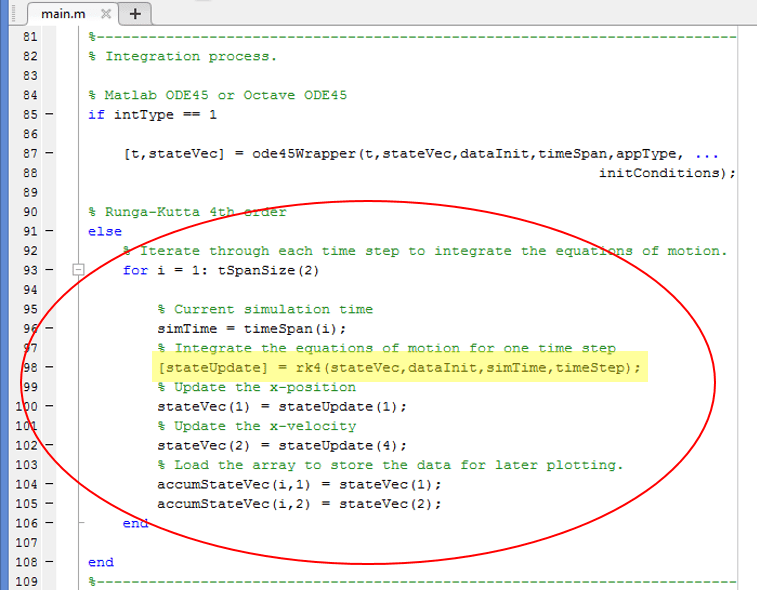
Task: Toggle breakpoint dash on line 85
Action: pos(49,115)
